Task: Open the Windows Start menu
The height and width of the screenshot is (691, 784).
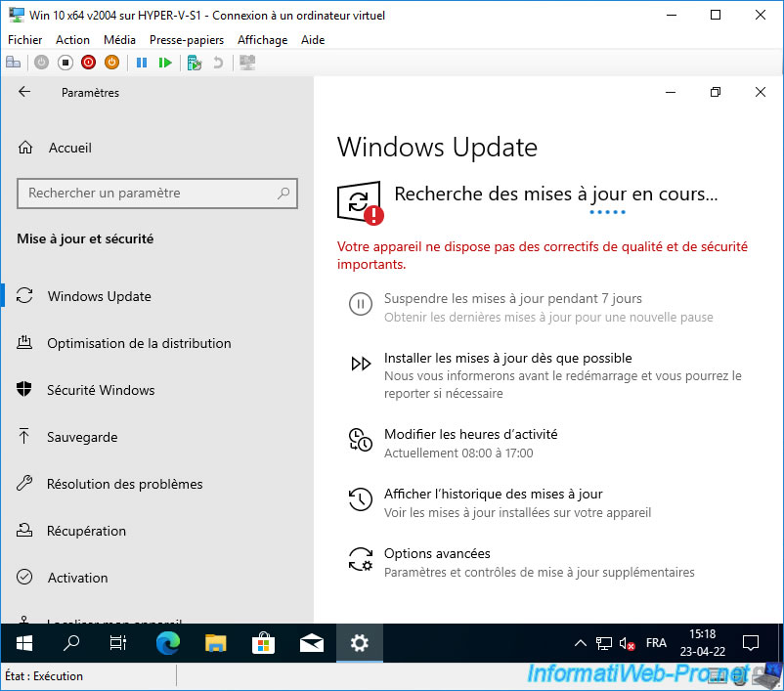Action: [x=24, y=643]
